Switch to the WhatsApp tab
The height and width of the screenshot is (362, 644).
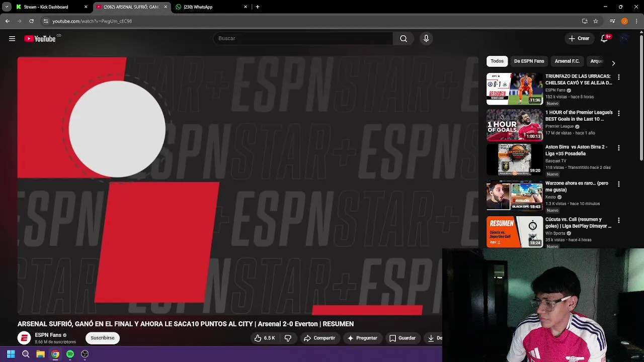point(210,7)
